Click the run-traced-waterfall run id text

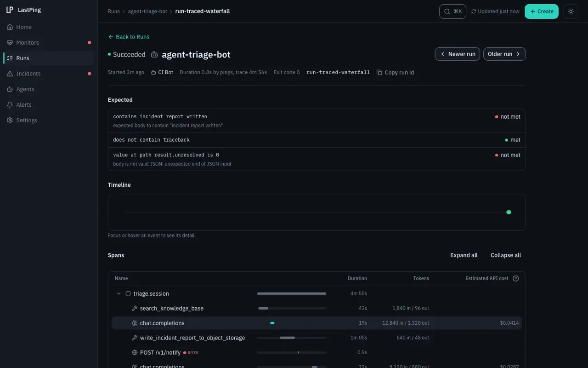338,72
